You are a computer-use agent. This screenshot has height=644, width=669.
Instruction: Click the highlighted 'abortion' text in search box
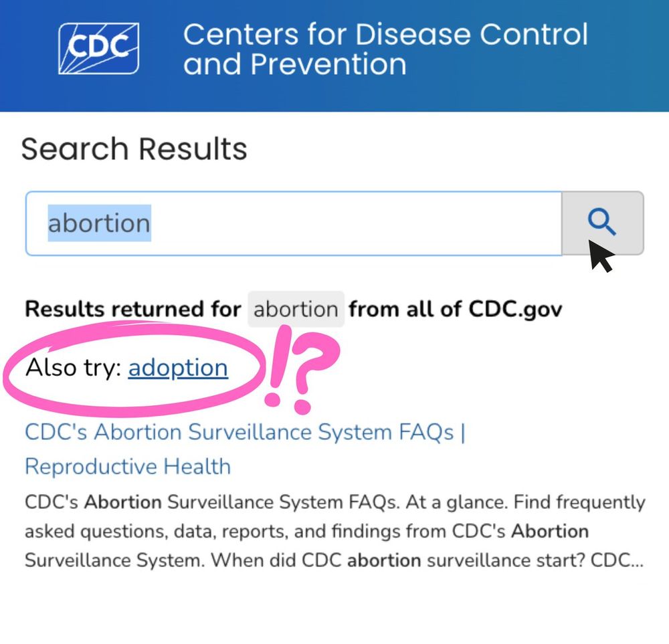99,223
